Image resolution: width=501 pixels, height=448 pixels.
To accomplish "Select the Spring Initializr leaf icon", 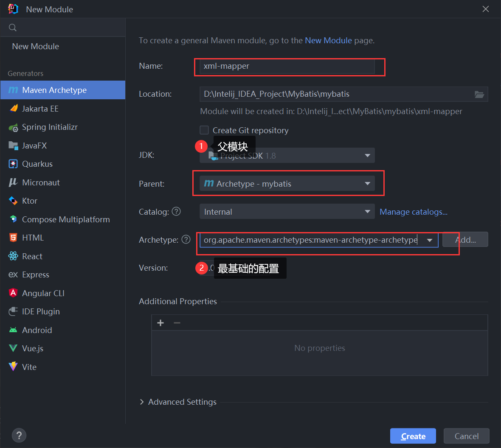I will pyautogui.click(x=14, y=127).
